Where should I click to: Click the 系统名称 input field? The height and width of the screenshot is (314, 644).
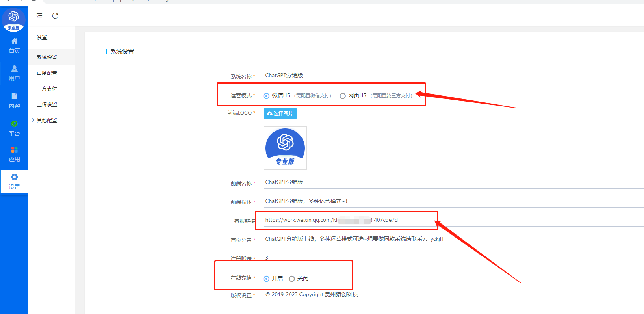tap(453, 76)
